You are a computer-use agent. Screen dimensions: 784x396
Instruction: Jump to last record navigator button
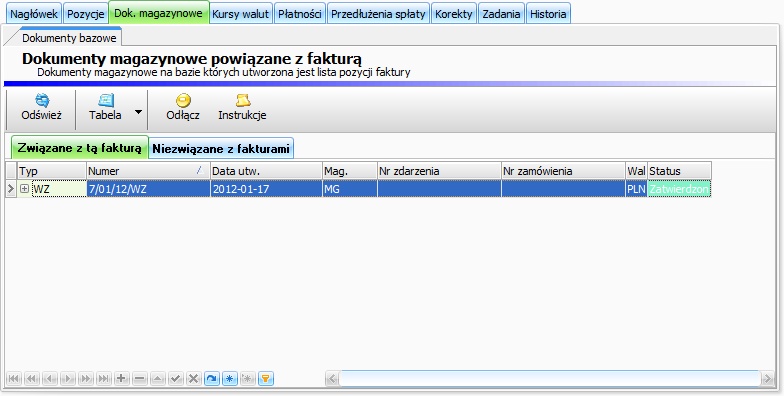pos(104,378)
